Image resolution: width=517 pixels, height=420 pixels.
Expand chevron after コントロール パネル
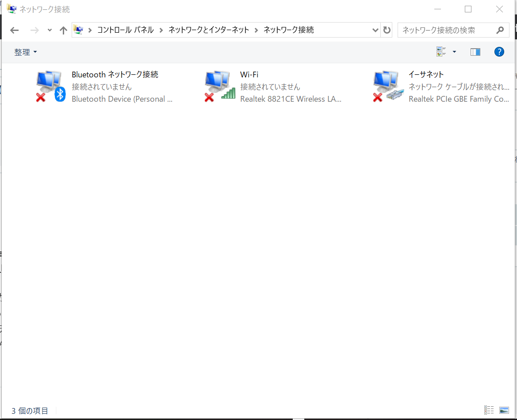(x=161, y=31)
